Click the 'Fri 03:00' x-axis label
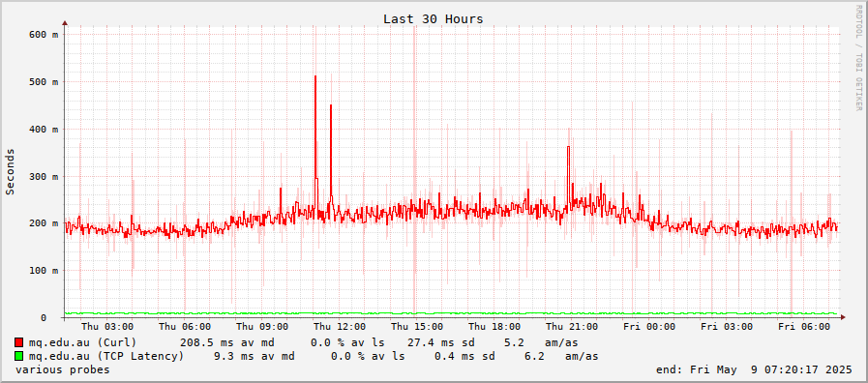 tap(727, 327)
